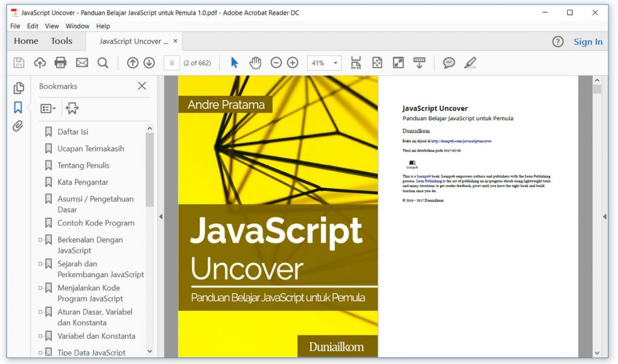This screenshot has height=364, width=618.
Task: Click the Sign In link
Action: click(588, 42)
